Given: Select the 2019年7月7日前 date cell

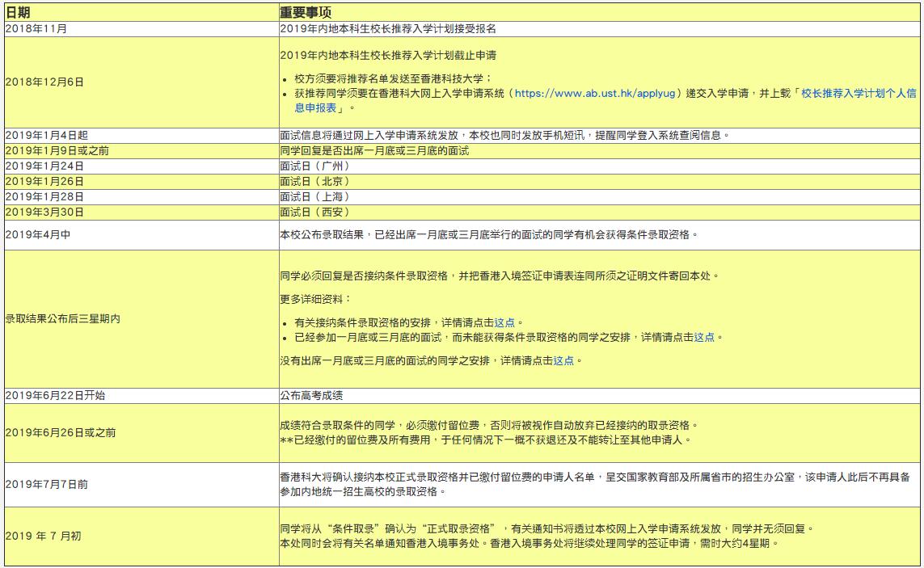Looking at the screenshot, I should click(x=47, y=484).
